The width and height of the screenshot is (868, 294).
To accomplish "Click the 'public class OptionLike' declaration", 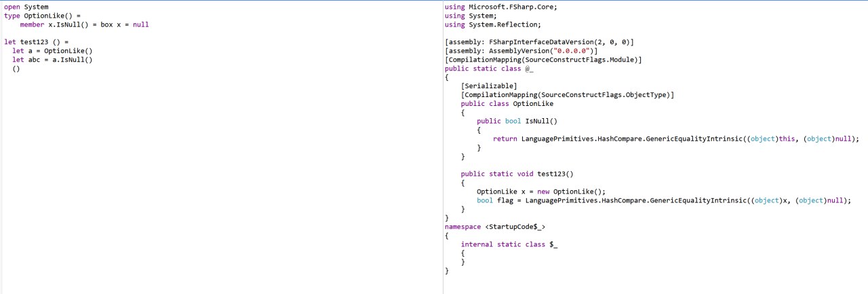I will pyautogui.click(x=507, y=104).
